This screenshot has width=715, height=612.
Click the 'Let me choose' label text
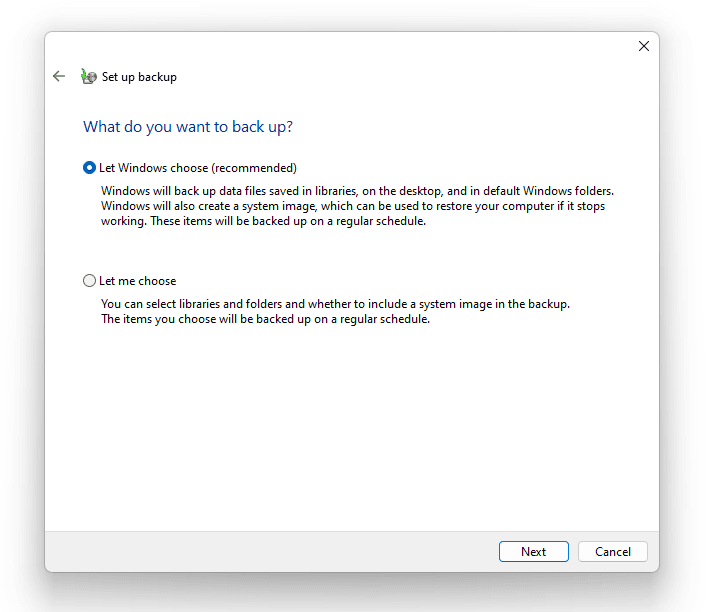137,281
